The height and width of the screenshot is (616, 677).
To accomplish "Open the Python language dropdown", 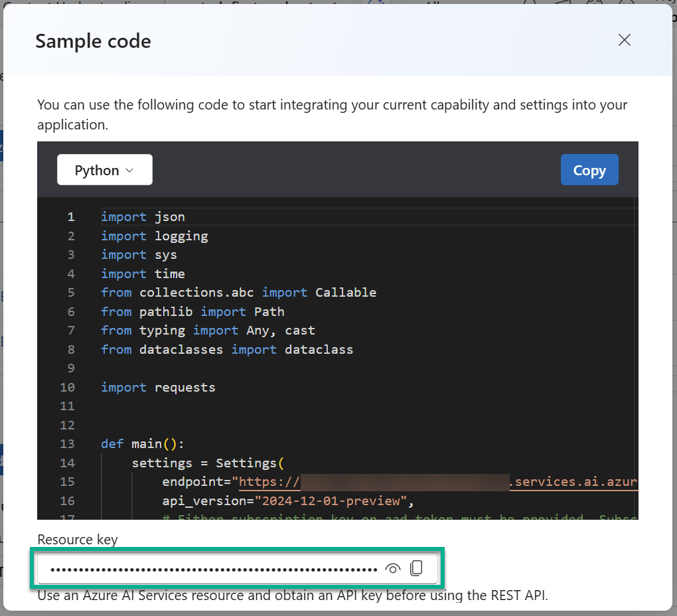I will tap(104, 170).
